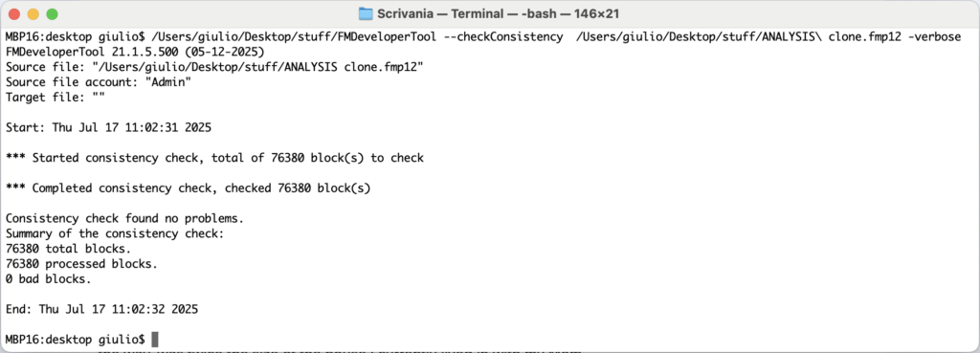Screen dimensions: 980x353
Task: Click the '--checkConsistency' option in the command
Action: pos(502,37)
